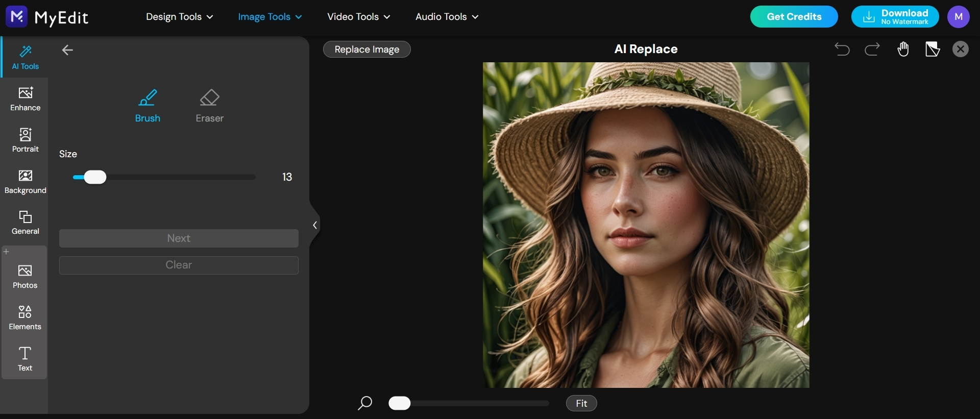
Task: Click the MyEdit logo icon
Action: coord(16,17)
